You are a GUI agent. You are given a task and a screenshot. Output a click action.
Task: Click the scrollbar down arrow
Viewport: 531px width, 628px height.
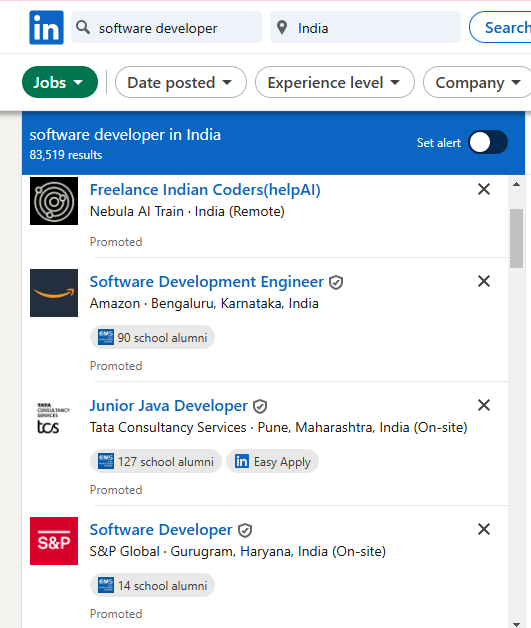[516, 624]
